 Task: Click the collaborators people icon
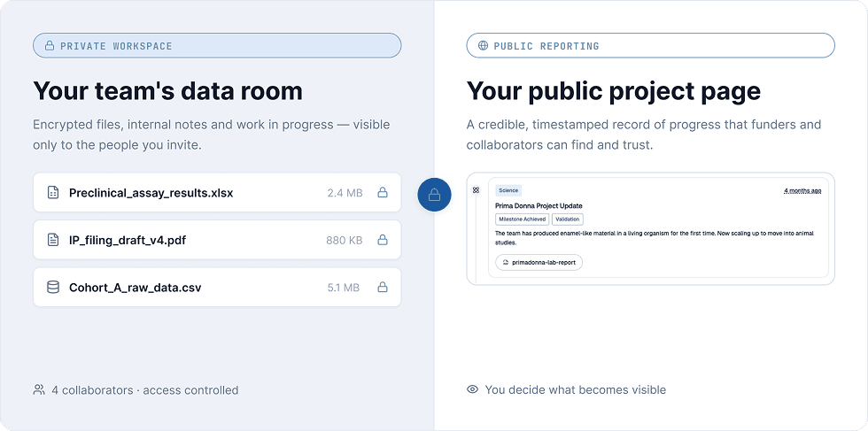pos(39,389)
